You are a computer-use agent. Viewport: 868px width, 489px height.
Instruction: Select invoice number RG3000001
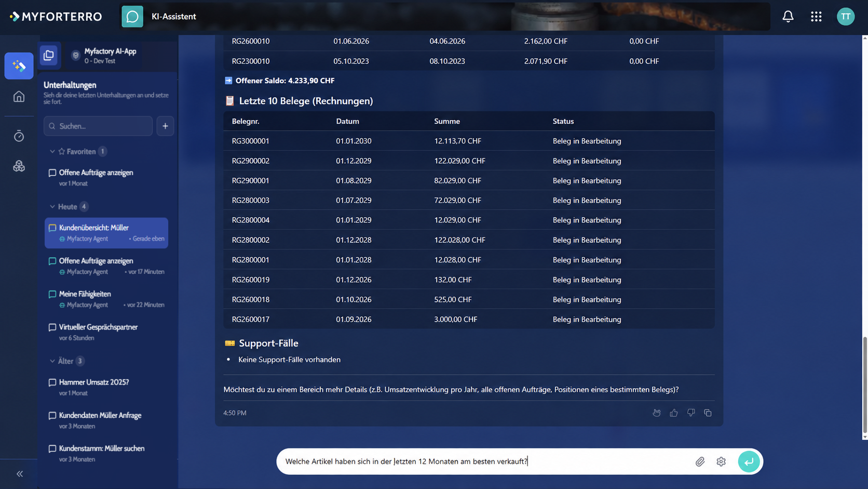251,141
